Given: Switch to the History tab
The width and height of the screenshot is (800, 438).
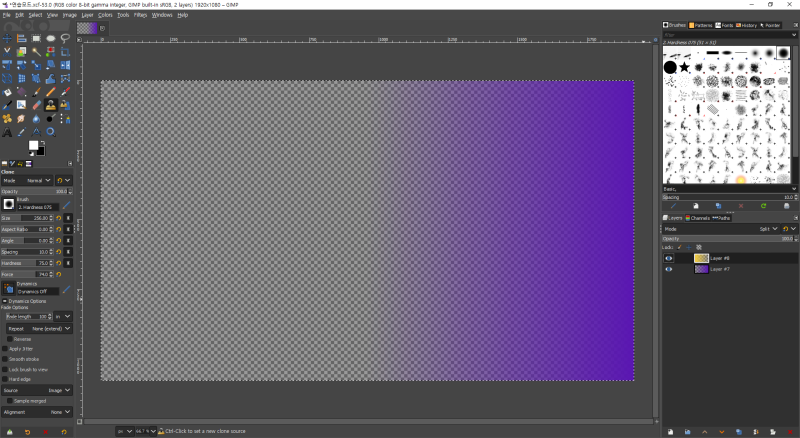Looking at the screenshot, I should click(x=746, y=25).
